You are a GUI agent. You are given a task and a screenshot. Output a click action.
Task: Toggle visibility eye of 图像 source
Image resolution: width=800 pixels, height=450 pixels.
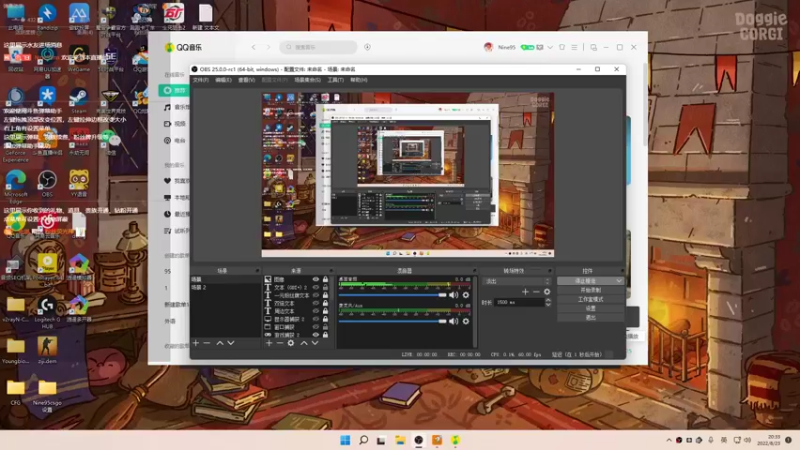(x=316, y=279)
